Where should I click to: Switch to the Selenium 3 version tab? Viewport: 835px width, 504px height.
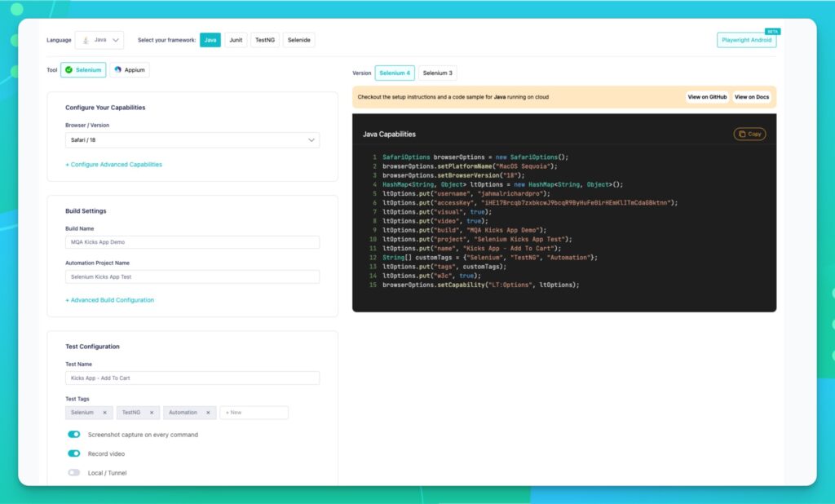437,73
